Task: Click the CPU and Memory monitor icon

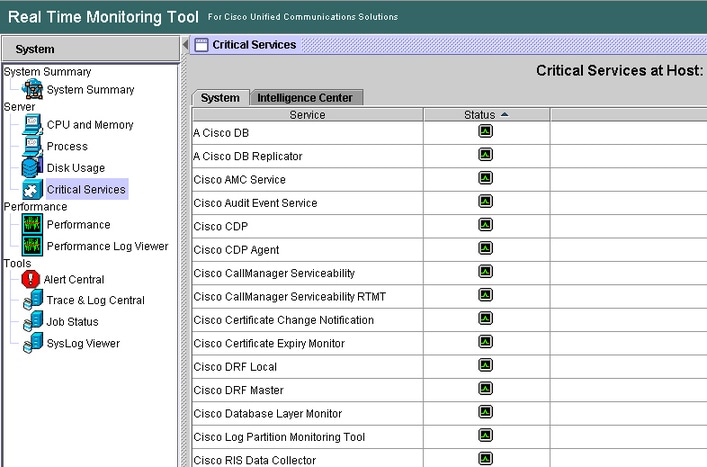Action: (32, 124)
